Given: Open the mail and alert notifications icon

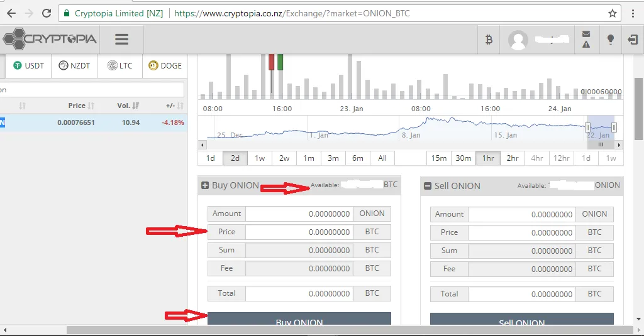Looking at the screenshot, I should [x=586, y=40].
